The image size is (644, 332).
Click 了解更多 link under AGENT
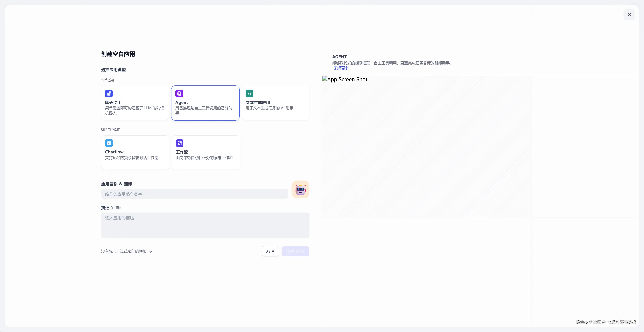tap(341, 68)
